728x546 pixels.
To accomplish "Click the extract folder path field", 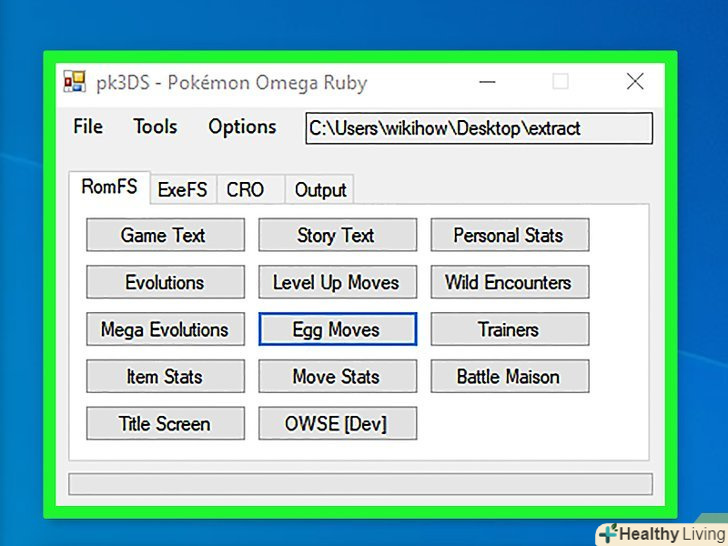I will coord(479,128).
